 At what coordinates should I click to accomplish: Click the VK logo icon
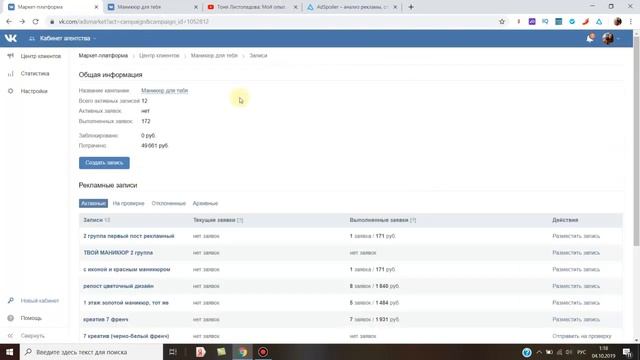coord(11,38)
